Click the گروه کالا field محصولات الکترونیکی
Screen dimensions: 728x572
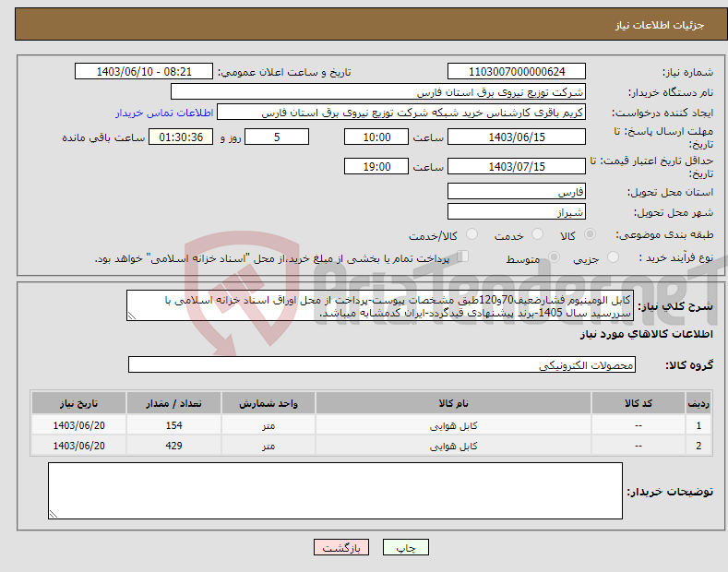pos(382,365)
